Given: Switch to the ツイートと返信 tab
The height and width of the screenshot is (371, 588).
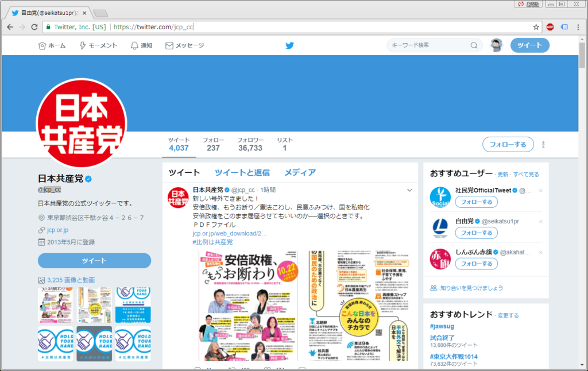Looking at the screenshot, I should [x=242, y=172].
